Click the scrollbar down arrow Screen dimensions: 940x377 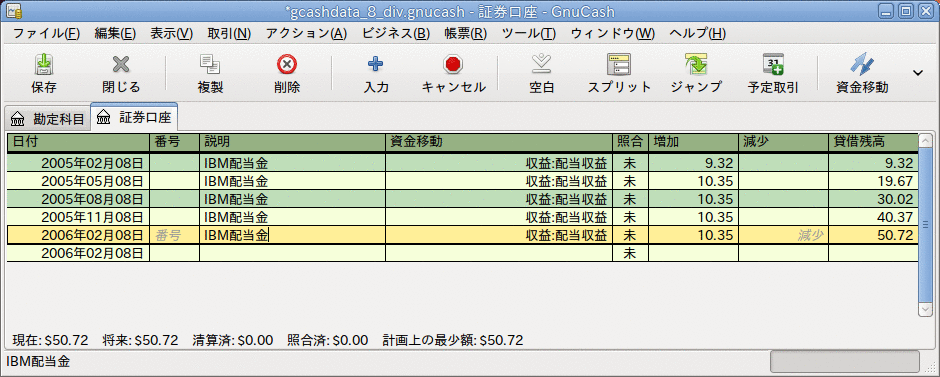[x=926, y=311]
